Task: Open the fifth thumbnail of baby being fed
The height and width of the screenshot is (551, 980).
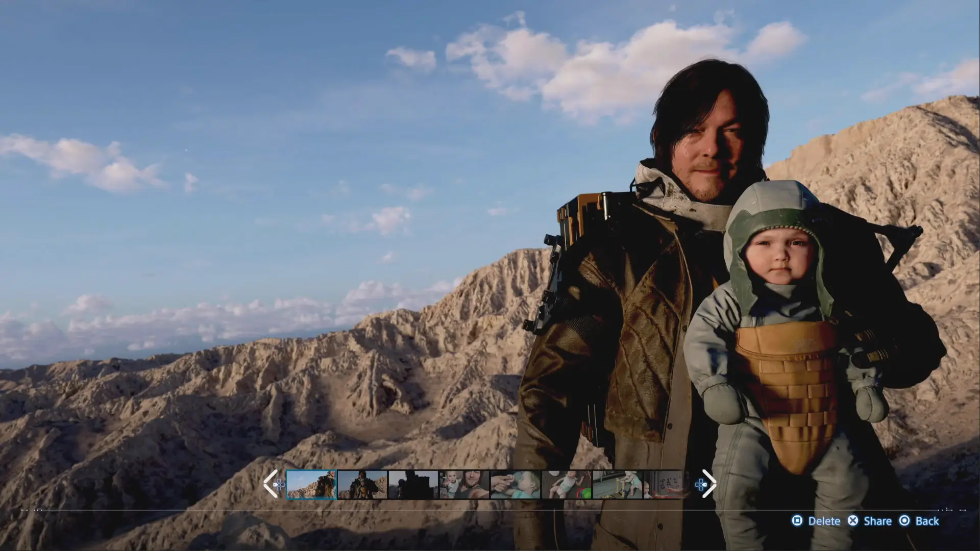Action: (x=516, y=484)
